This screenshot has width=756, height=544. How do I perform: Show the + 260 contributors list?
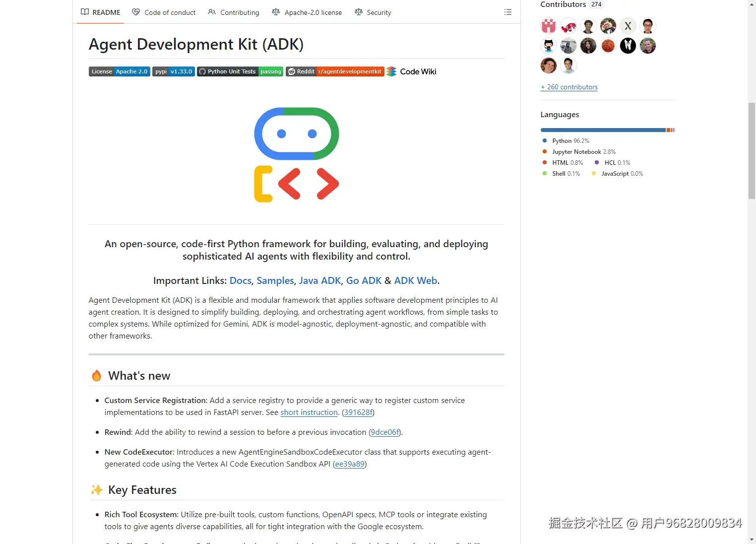pos(569,87)
